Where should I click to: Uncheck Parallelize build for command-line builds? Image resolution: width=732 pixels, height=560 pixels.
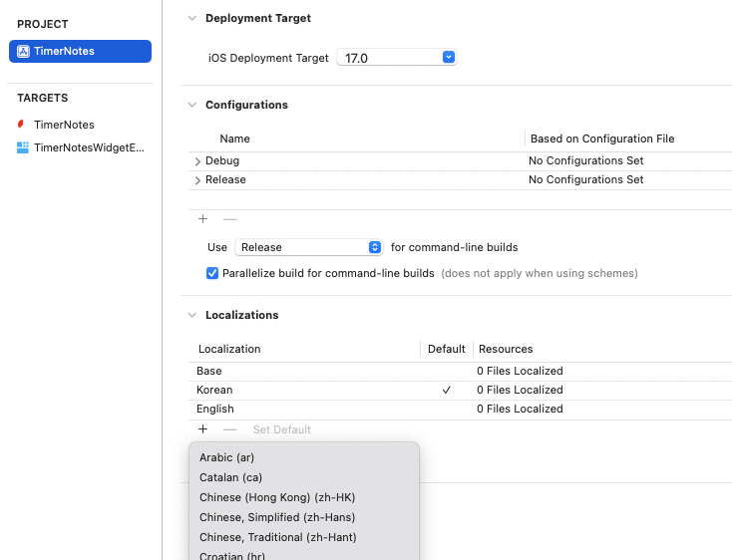(x=212, y=273)
